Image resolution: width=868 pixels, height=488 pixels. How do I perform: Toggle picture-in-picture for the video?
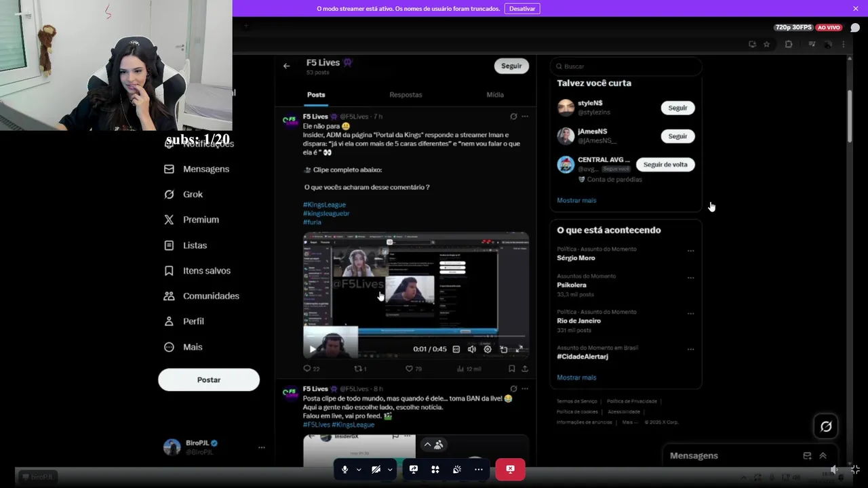tap(503, 349)
